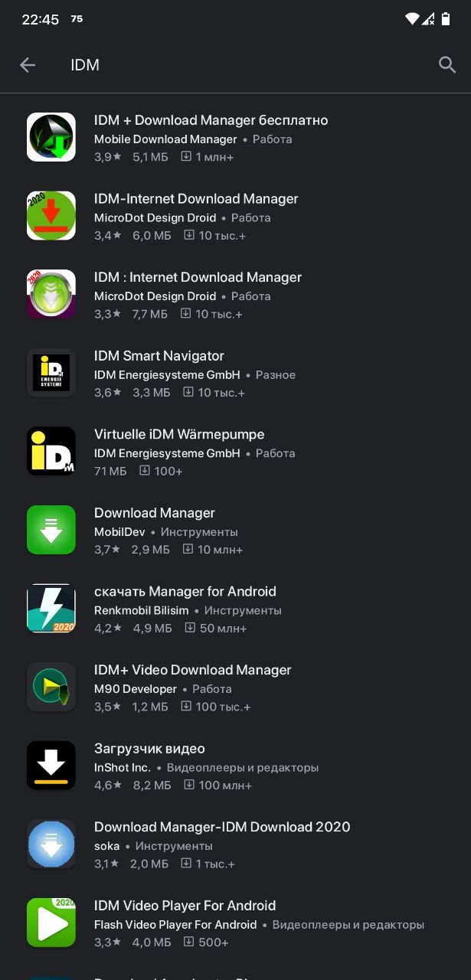Tap the 22:45 clock in status bar
Viewport: 471px width, 980px height.
coord(41,20)
